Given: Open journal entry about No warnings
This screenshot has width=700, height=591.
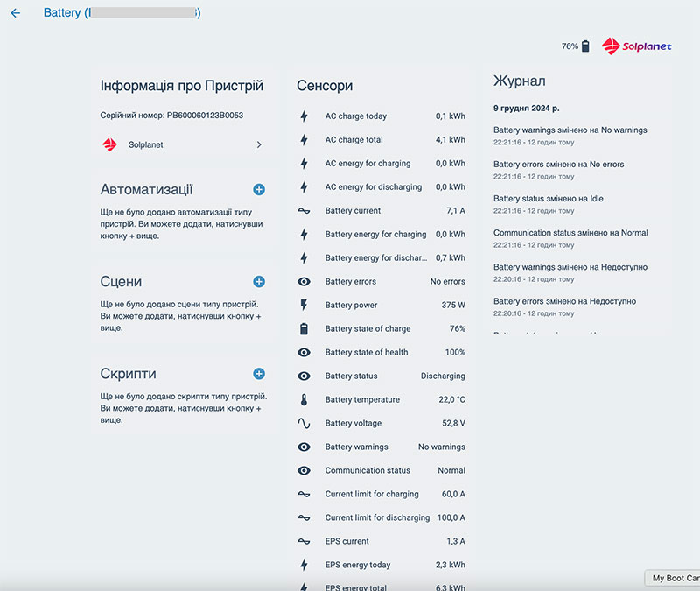Looking at the screenshot, I should pos(570,130).
